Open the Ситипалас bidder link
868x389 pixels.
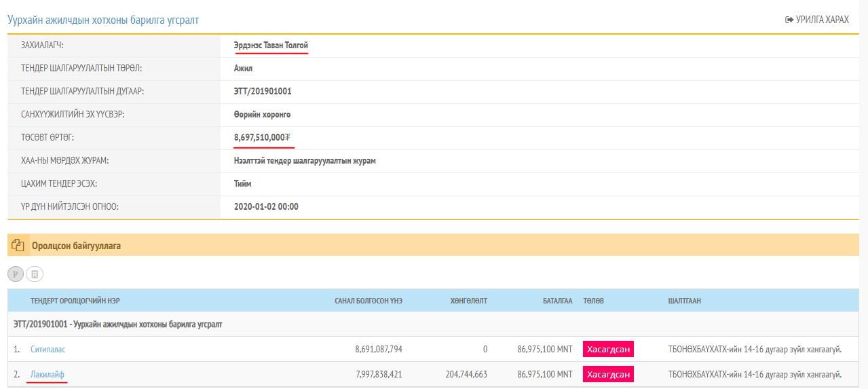(48, 350)
